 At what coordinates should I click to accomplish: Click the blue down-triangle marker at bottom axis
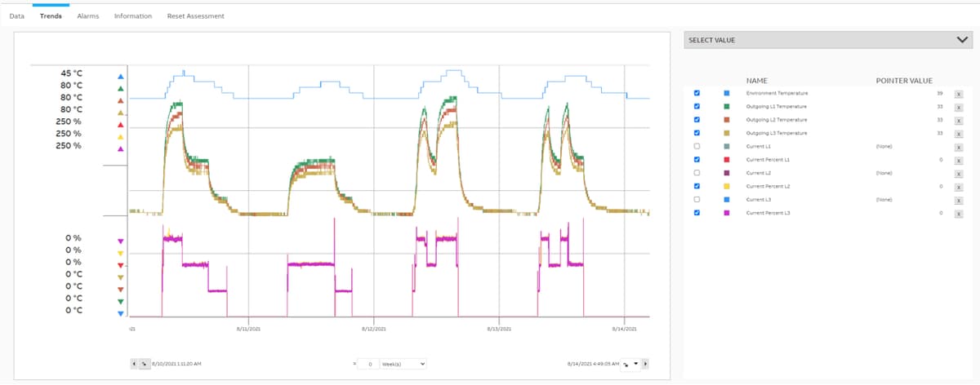[120, 313]
